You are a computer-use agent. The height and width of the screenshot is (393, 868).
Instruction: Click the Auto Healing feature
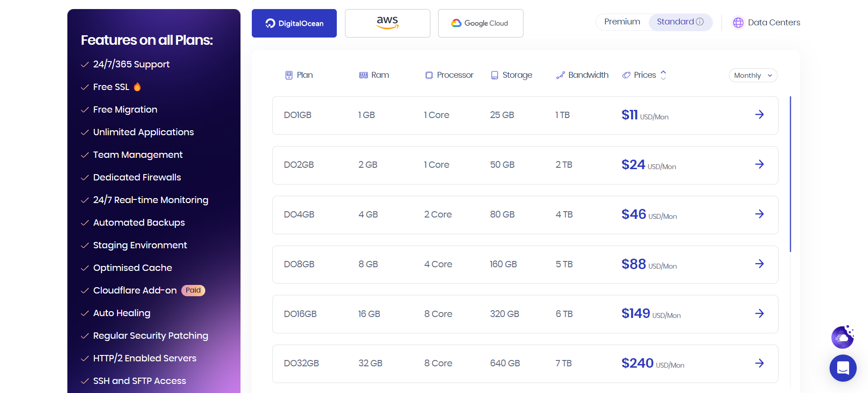coord(122,313)
